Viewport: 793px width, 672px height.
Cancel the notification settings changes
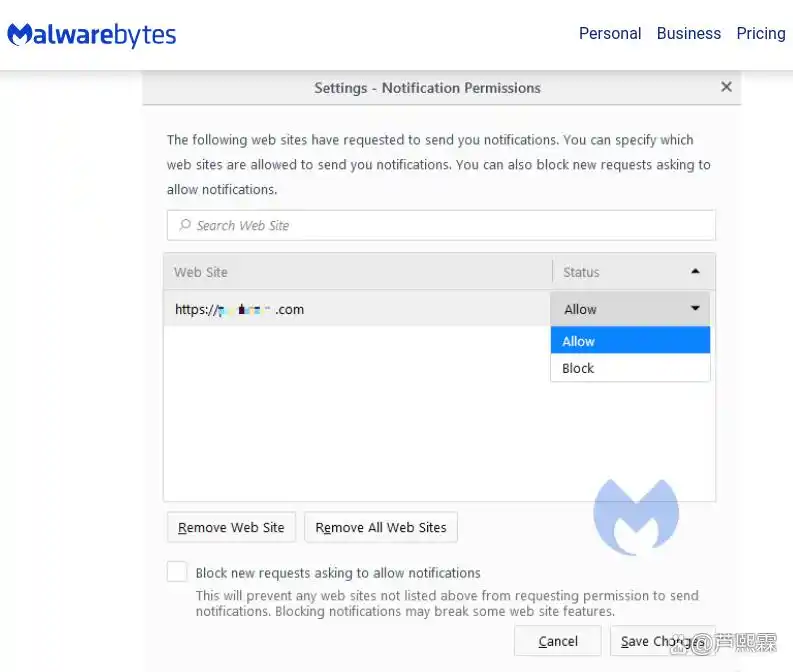pos(558,641)
